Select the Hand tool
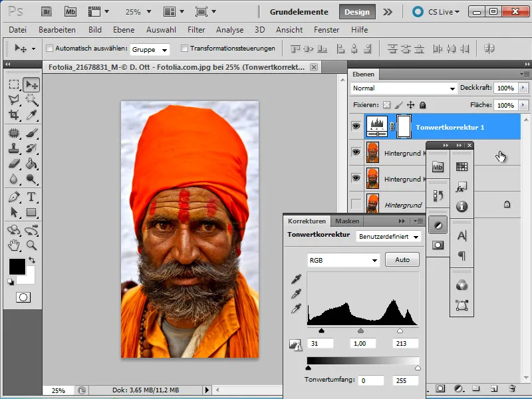Viewport: 532px width, 399px height. tap(14, 245)
